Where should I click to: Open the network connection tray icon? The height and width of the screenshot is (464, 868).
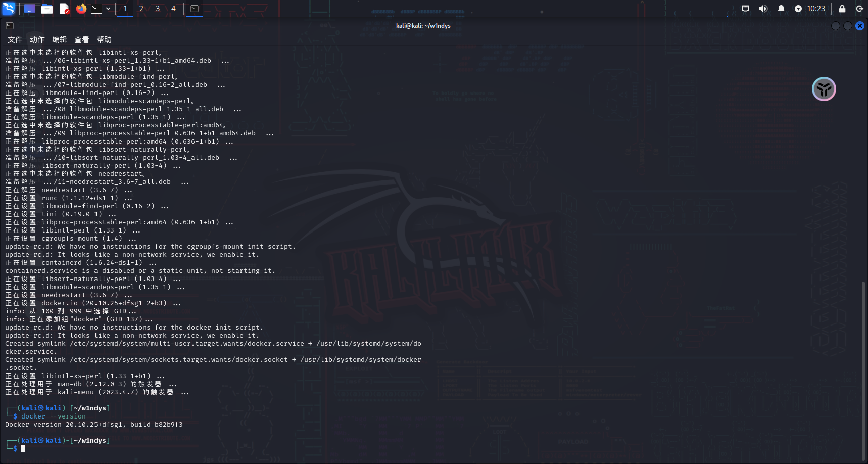coord(745,9)
